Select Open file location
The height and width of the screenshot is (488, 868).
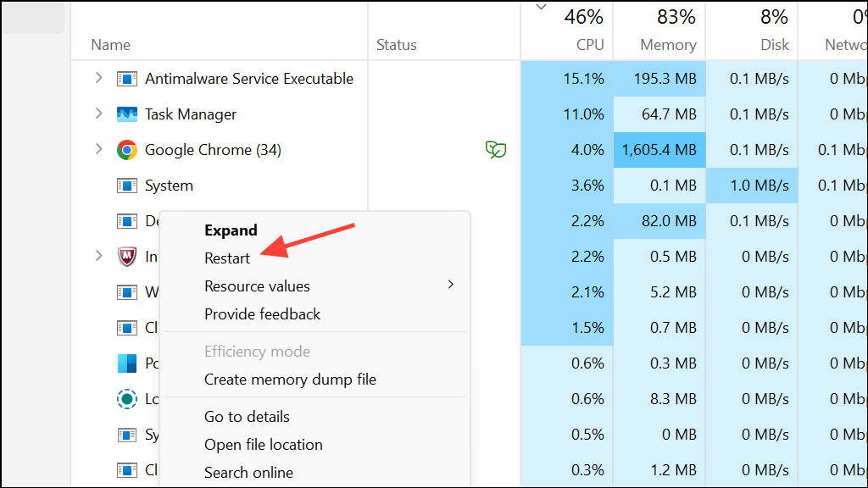pos(263,444)
